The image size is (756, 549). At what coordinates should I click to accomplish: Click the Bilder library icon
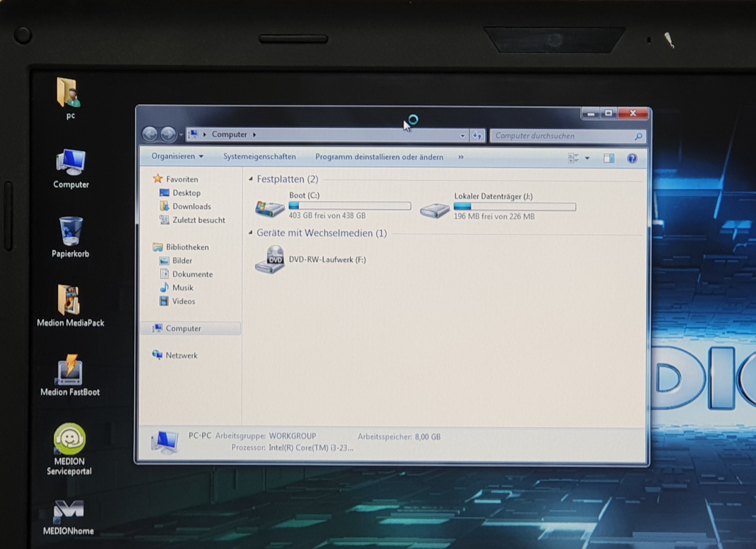(x=164, y=261)
